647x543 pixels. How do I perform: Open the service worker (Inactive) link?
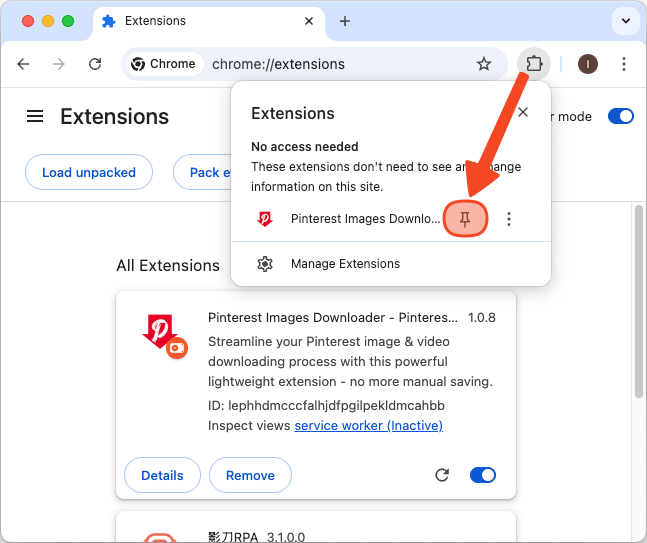click(368, 425)
